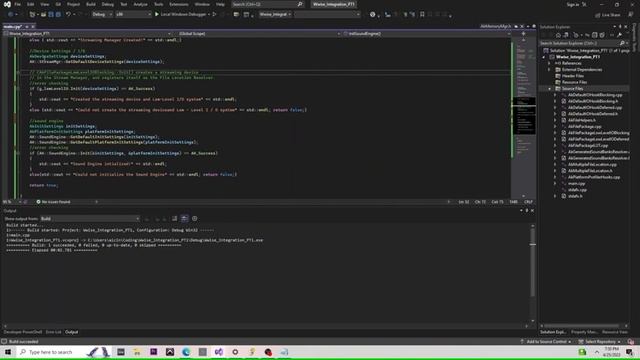Click the Search Solution Explorer field

[x=583, y=43]
